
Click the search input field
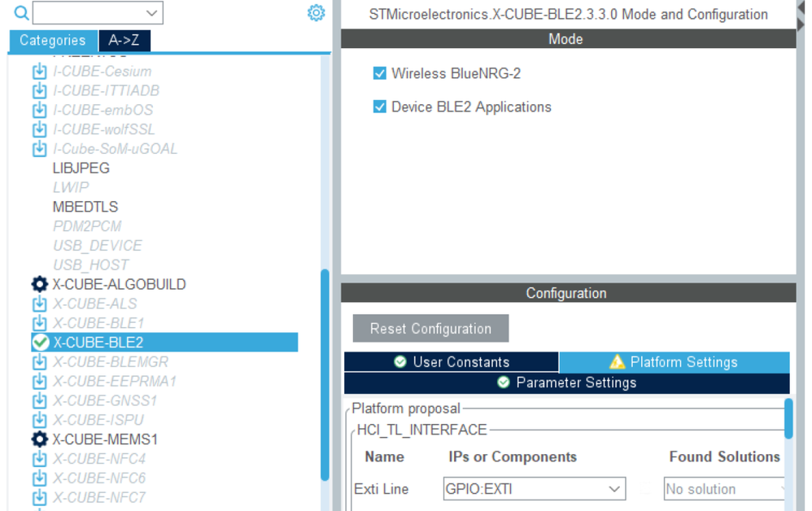[98, 13]
